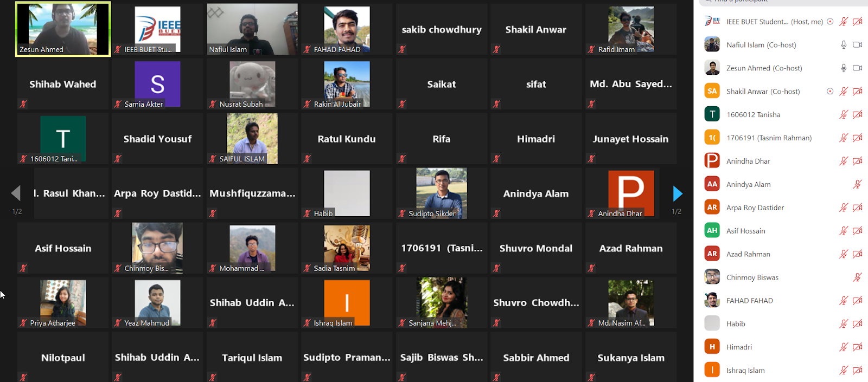Click Nafiul Islam's microphone icon in participants list
Screen dimensions: 868x382
844,45
